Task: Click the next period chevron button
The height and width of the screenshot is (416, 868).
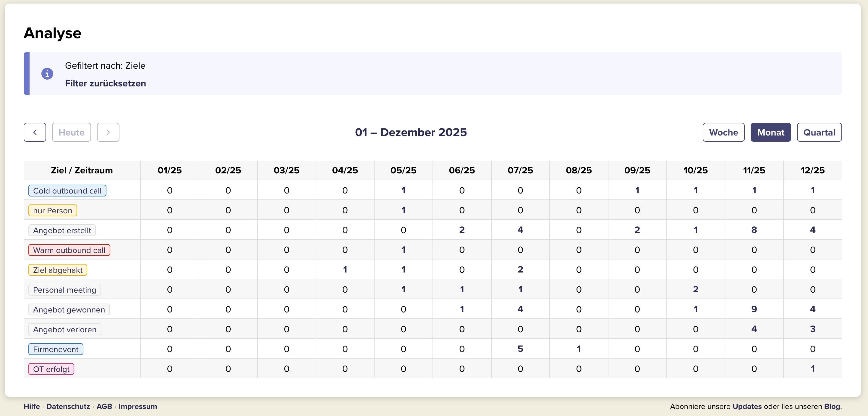Action: pyautogui.click(x=108, y=132)
